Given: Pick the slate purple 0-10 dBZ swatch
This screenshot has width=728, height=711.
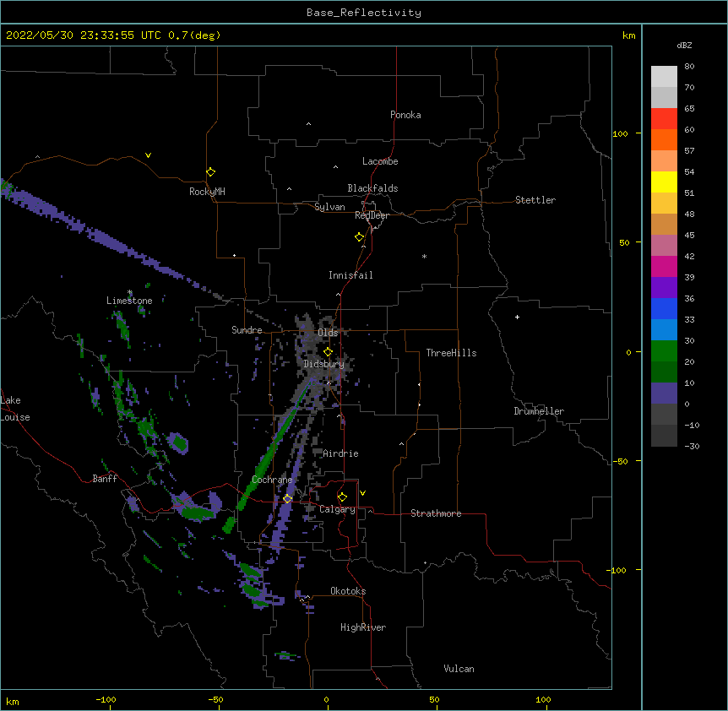Looking at the screenshot, I should 664,393.
